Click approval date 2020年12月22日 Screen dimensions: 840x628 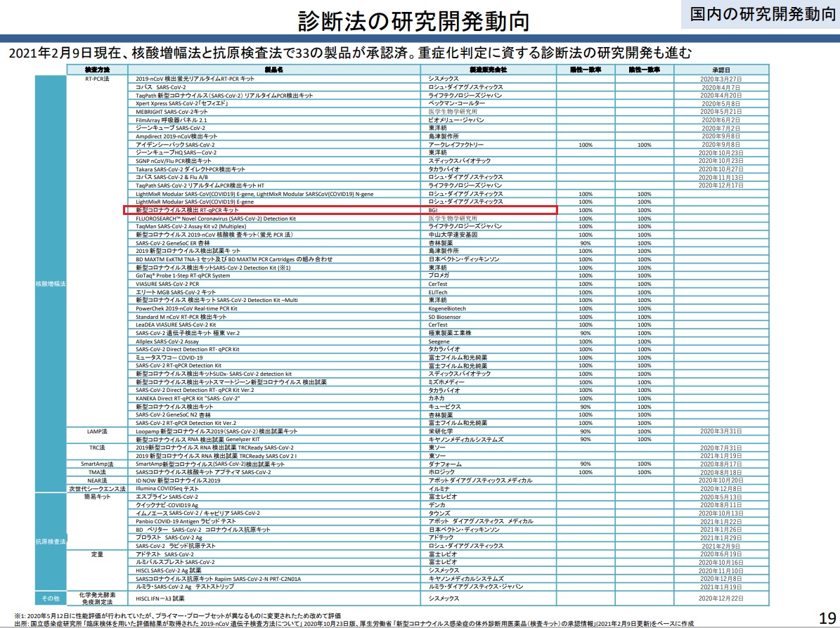pyautogui.click(x=721, y=598)
